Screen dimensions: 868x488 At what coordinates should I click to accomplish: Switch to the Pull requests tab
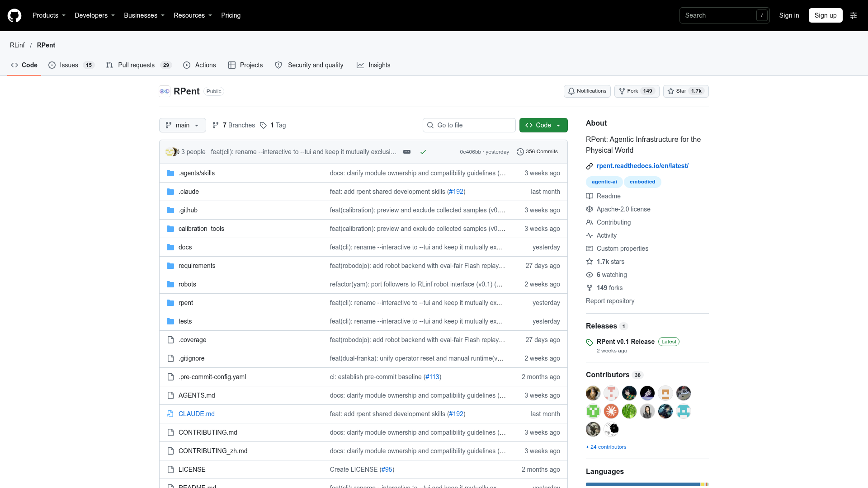139,65
